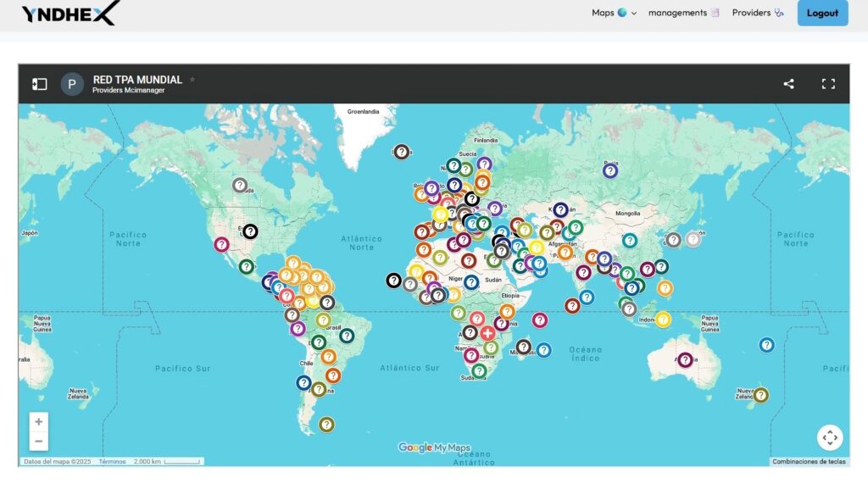This screenshot has width=868, height=484.
Task: Select the teal marker in China
Action: point(630,241)
